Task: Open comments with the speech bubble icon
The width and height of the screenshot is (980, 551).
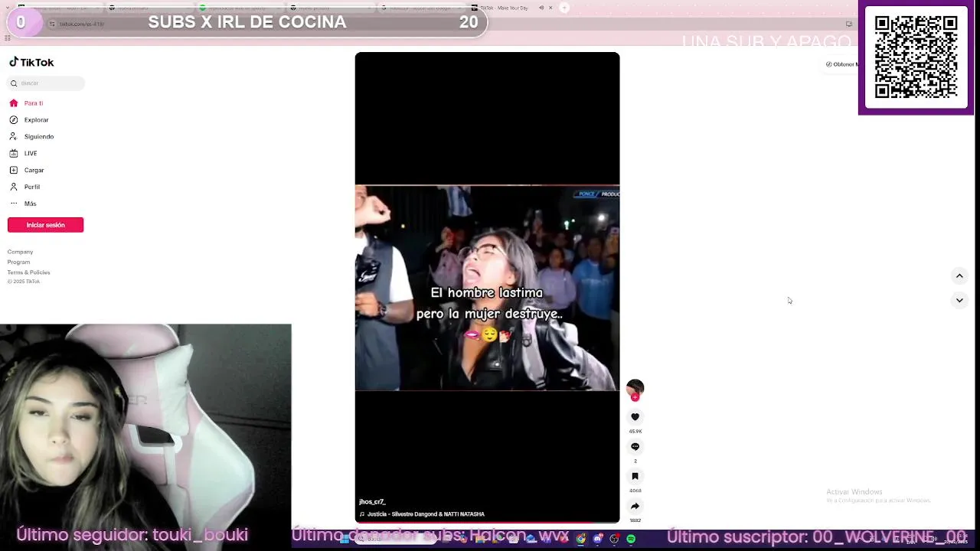Action: coord(635,446)
